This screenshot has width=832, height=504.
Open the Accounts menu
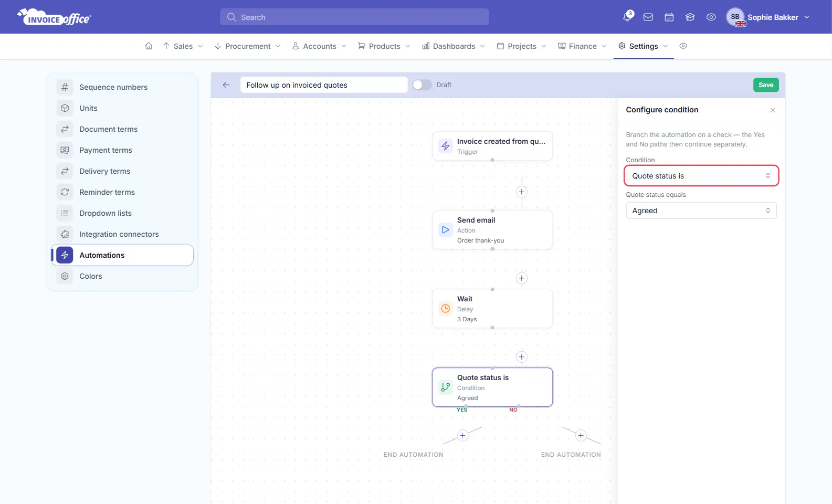coord(319,46)
